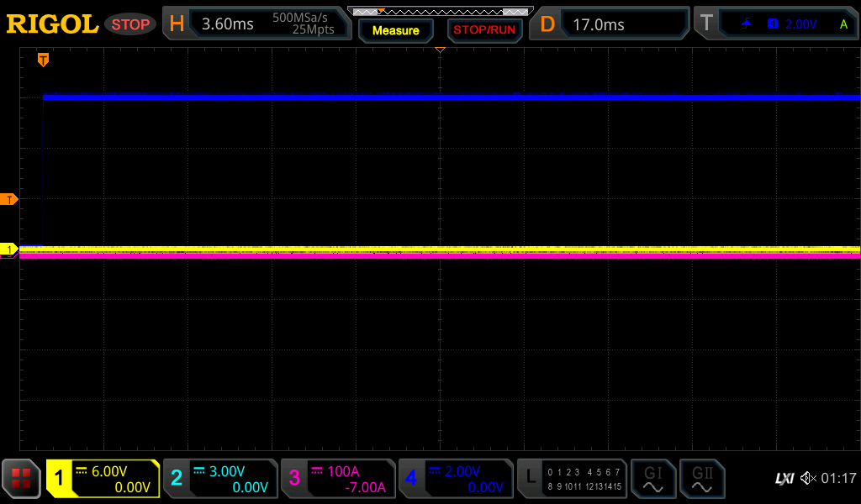This screenshot has width=861, height=504.
Task: Toggle channel 4 with 2.00V scale
Action: point(456,479)
